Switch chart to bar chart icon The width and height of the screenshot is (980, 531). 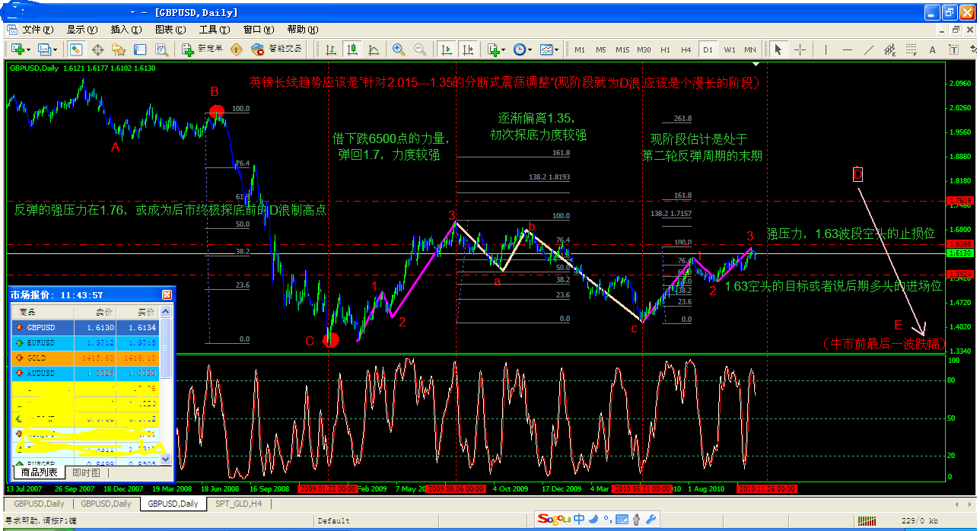331,49
